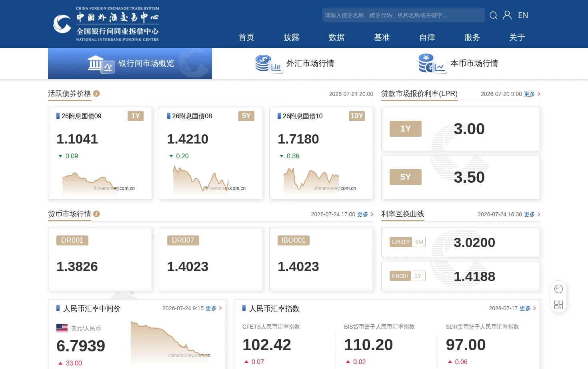Open the customer service chat icon

[559, 289]
